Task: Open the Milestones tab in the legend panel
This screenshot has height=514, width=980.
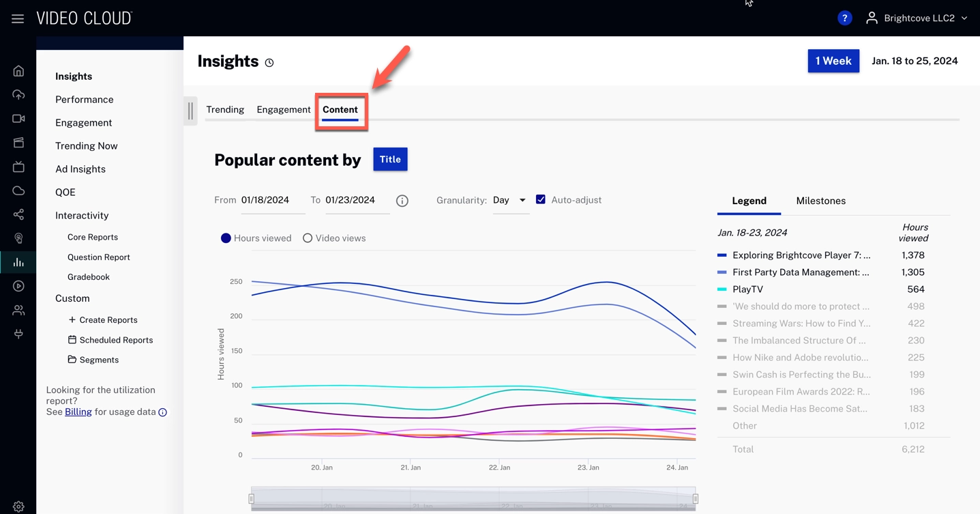Action: pyautogui.click(x=820, y=201)
